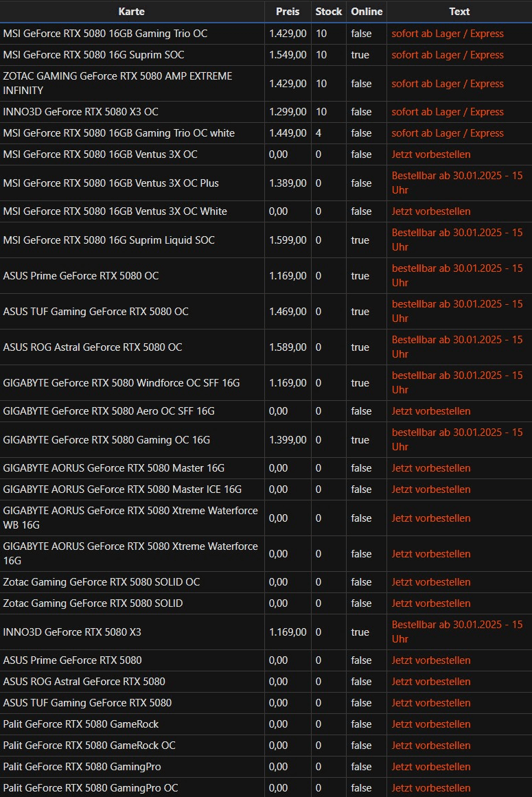Select GIGABYTE AORUS RTX 5080 Master ICE 16G
Screen dimensions: 532x797
[x=122, y=489]
